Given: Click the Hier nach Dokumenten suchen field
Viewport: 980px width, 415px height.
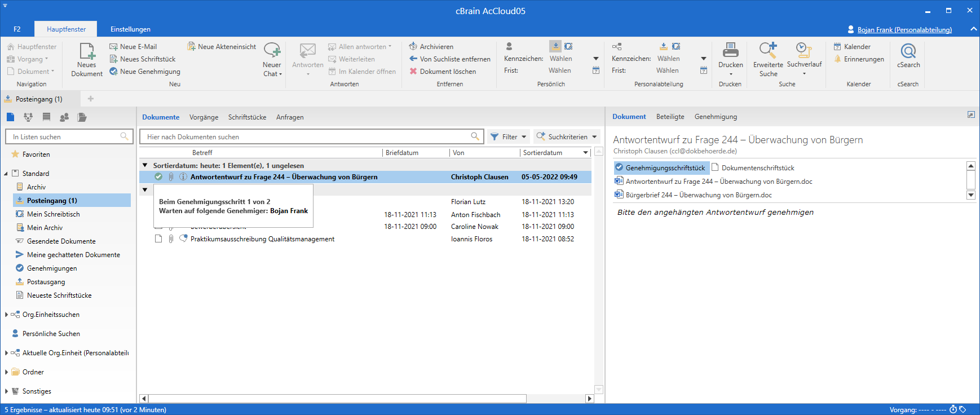Looking at the screenshot, I should (x=311, y=136).
